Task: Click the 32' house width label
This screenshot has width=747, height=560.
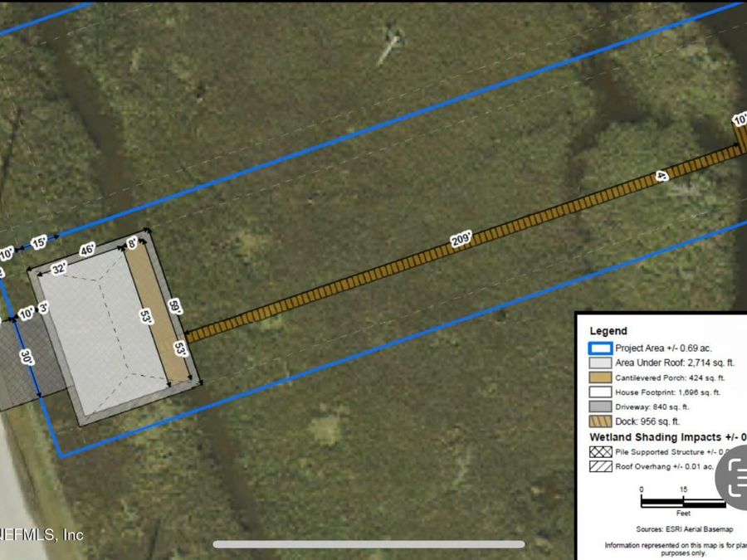Action: [59, 269]
